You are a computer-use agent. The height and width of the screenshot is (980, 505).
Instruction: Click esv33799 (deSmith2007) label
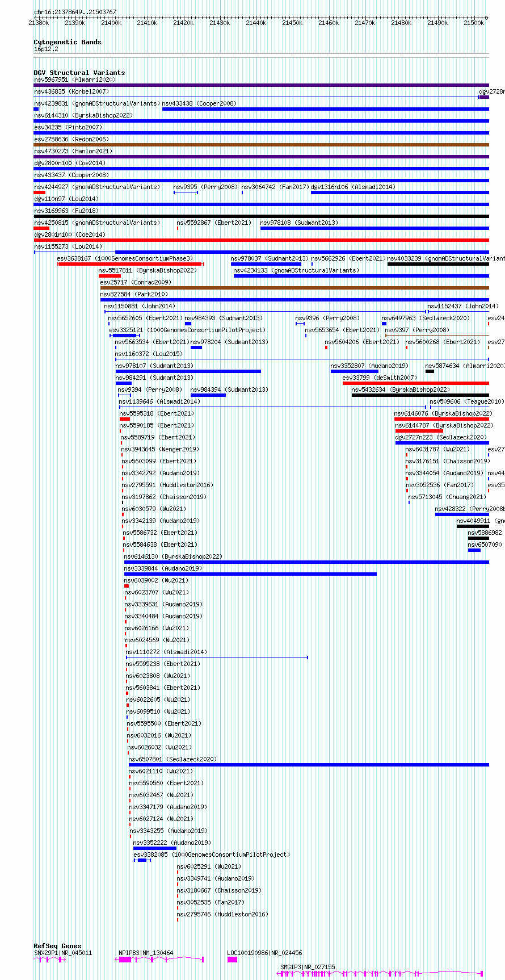click(380, 378)
